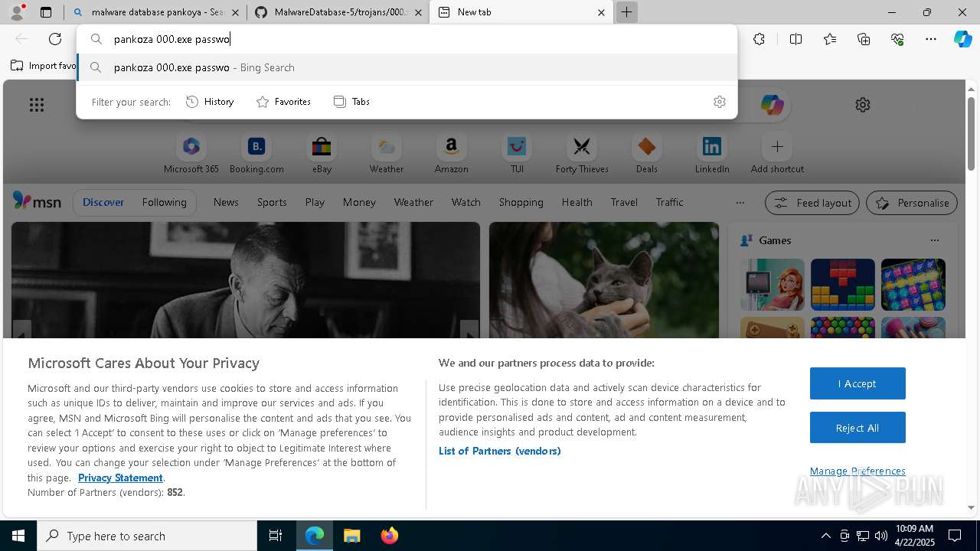Open the notification center icon
The height and width of the screenshot is (551, 980).
coord(955,536)
